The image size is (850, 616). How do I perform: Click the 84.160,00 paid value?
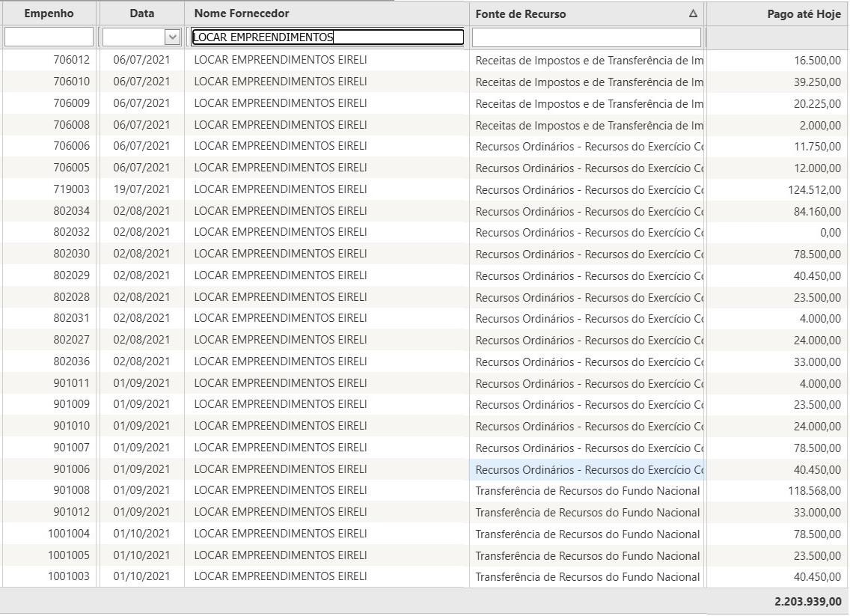pyautogui.click(x=817, y=211)
